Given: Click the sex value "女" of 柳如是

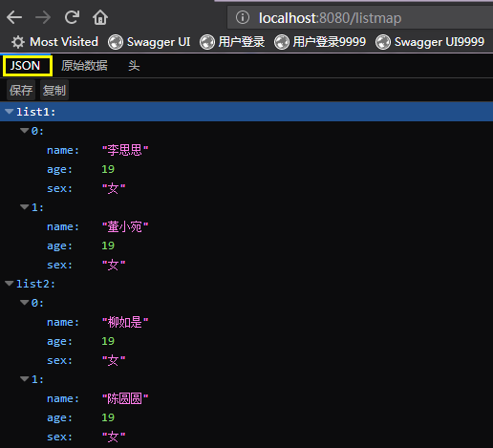Looking at the screenshot, I should [114, 360].
